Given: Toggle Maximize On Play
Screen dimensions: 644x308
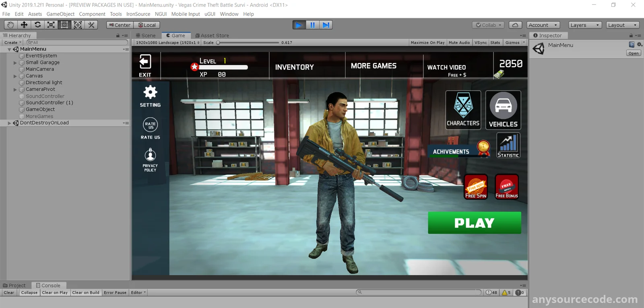Looking at the screenshot, I should click(x=427, y=43).
